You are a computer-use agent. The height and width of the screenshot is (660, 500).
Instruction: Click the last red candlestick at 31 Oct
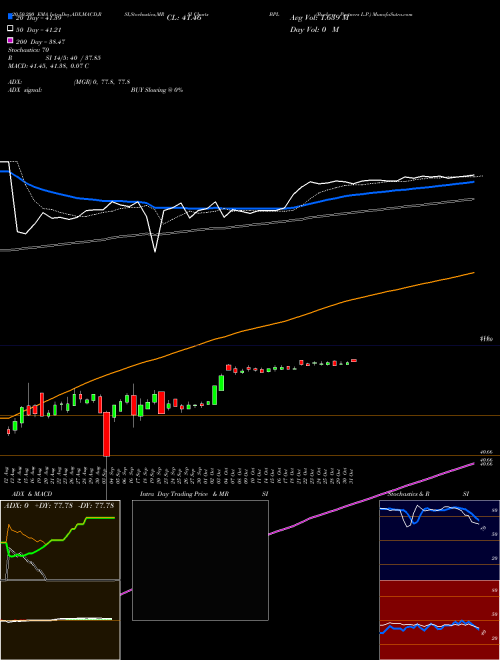[x=354, y=361]
